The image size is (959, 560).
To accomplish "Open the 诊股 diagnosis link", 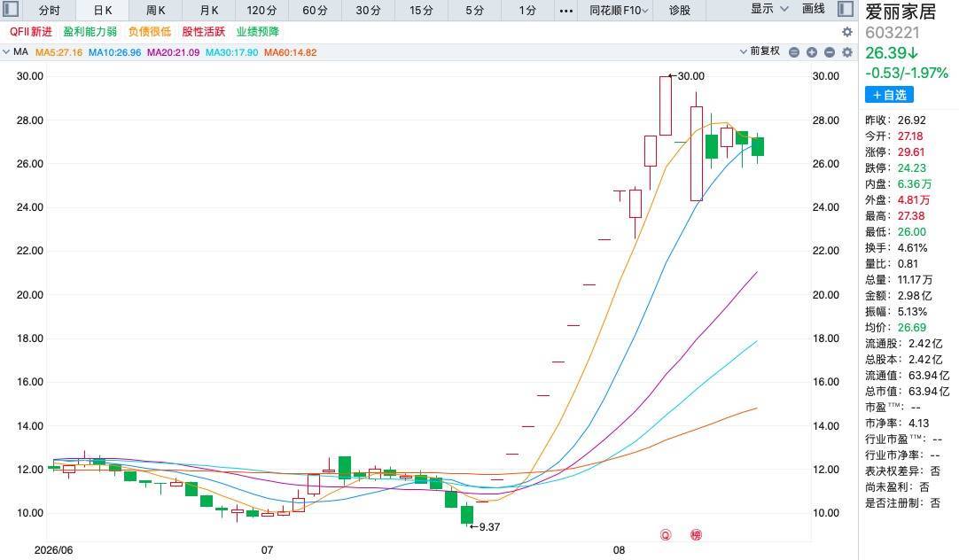I will pos(680,11).
